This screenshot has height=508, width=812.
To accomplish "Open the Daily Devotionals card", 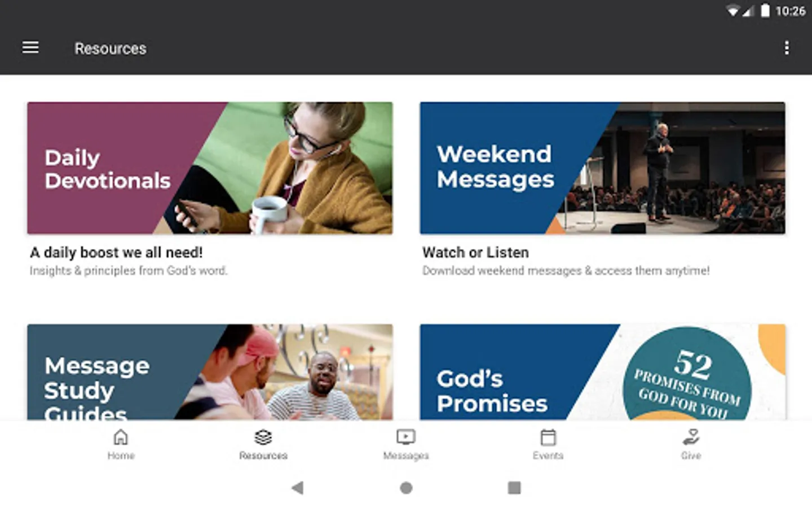I will point(210,168).
